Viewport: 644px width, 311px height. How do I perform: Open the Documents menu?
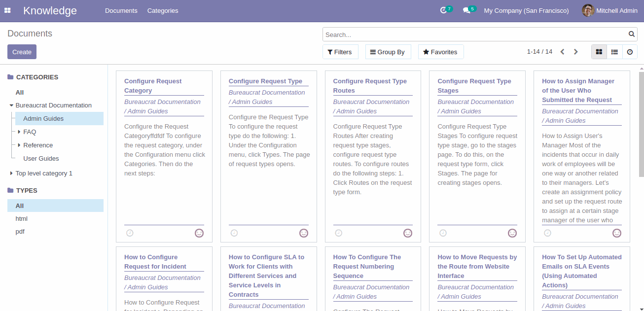[x=121, y=10]
